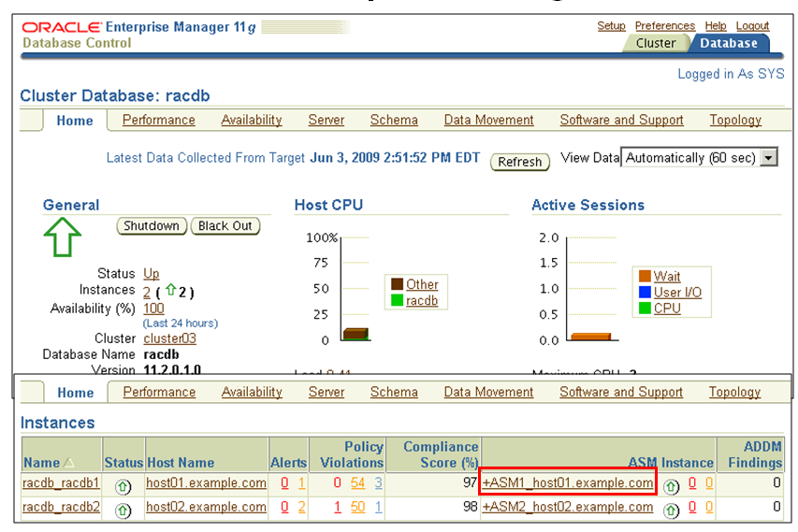Click the Shutdown button
798x532 pixels.
152,226
